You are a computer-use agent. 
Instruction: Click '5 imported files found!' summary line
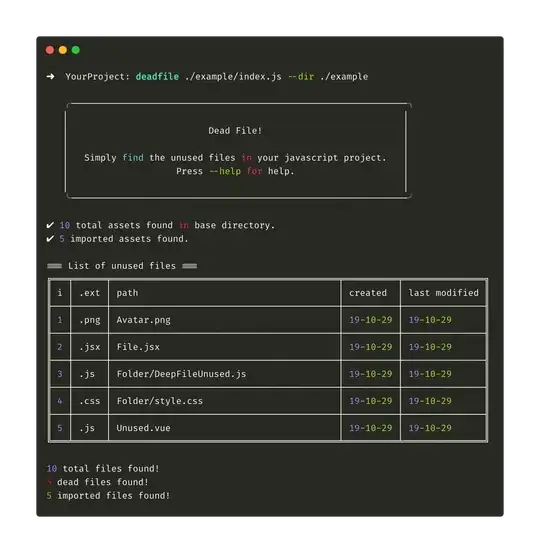(108, 496)
